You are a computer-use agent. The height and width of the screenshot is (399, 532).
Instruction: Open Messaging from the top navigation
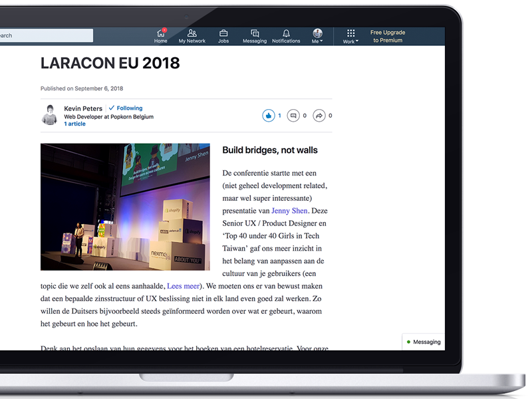255,36
